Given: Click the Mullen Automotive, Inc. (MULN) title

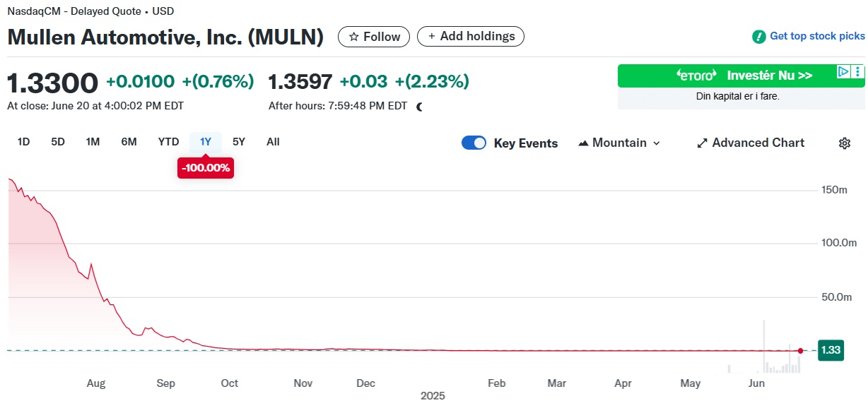Looking at the screenshot, I should coord(165,37).
